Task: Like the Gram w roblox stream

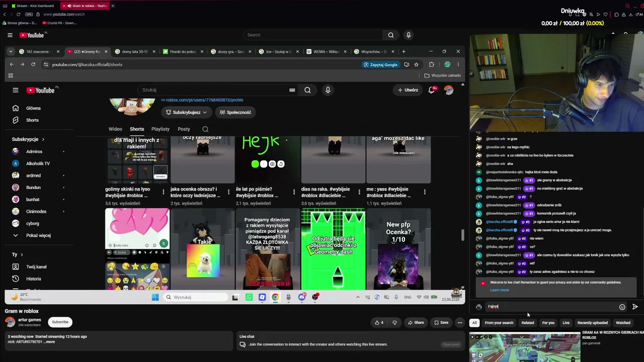Action: click(378, 323)
